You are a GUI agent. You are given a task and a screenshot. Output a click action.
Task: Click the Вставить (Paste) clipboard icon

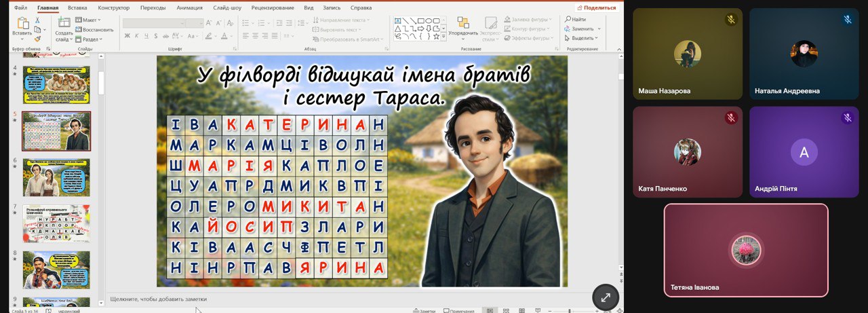[22, 24]
